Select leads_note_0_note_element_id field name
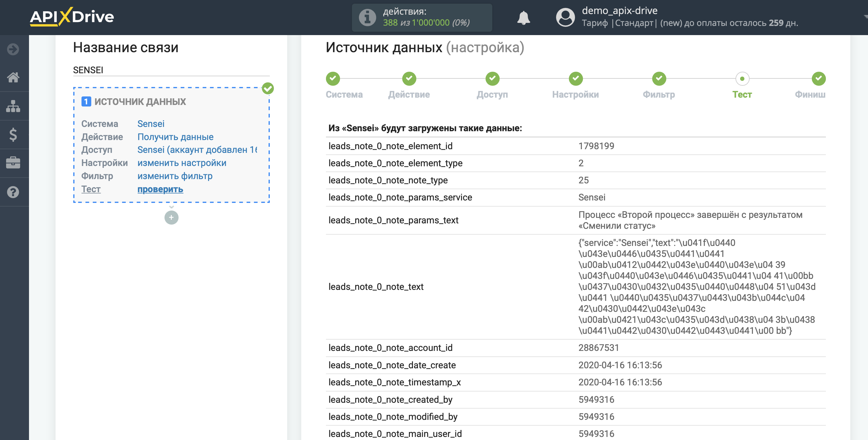The height and width of the screenshot is (440, 868). pos(390,146)
